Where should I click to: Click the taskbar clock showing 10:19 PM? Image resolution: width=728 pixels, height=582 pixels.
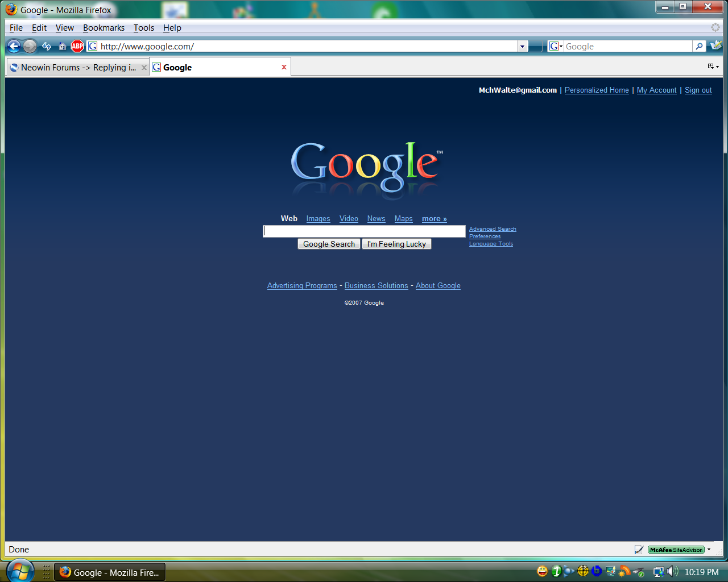[x=702, y=572]
